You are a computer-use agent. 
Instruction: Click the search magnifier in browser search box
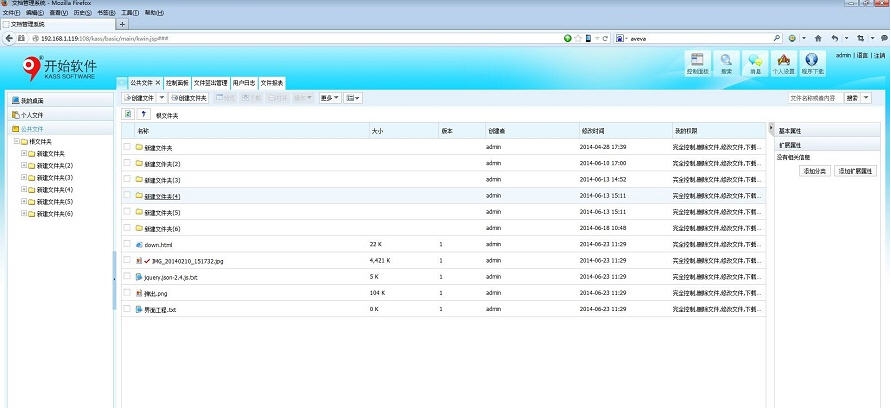coord(777,38)
